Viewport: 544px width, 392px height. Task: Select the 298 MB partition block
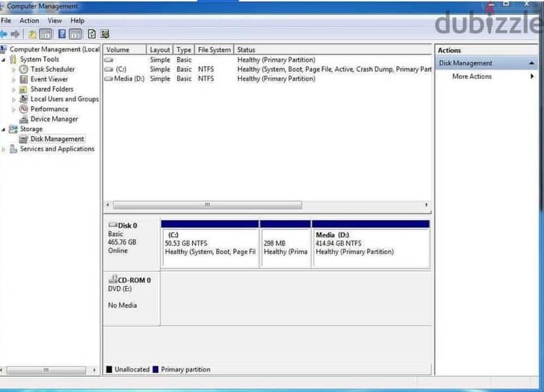[285, 244]
